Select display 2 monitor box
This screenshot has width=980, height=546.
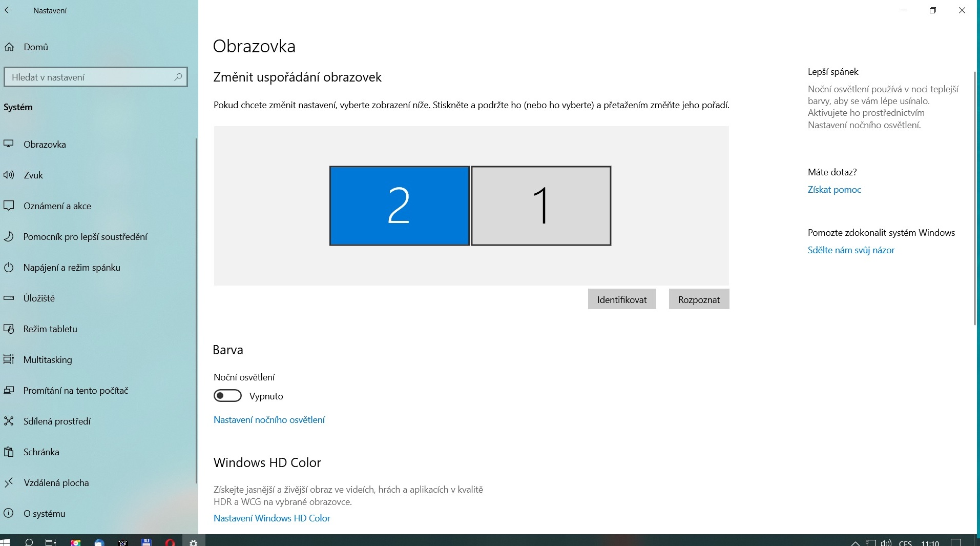(x=399, y=206)
